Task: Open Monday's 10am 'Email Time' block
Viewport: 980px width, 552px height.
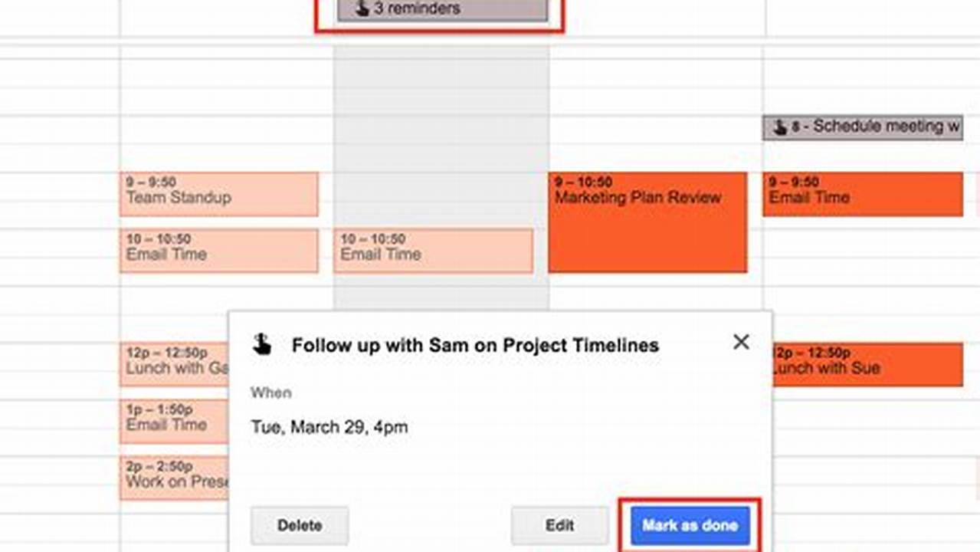Action: pyautogui.click(x=219, y=251)
